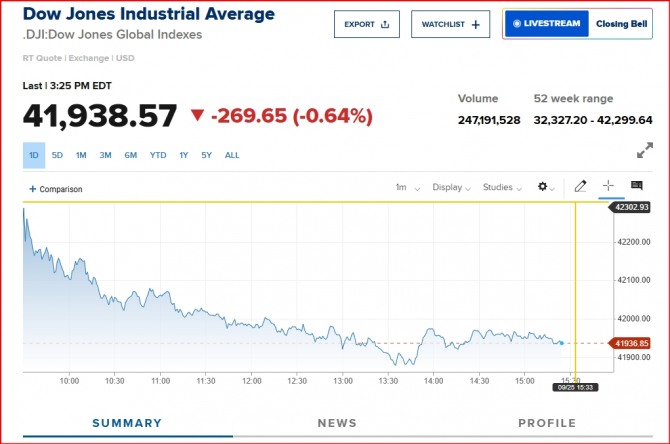The height and width of the screenshot is (444, 670).
Task: Click the Livestream button
Action: pos(546,24)
